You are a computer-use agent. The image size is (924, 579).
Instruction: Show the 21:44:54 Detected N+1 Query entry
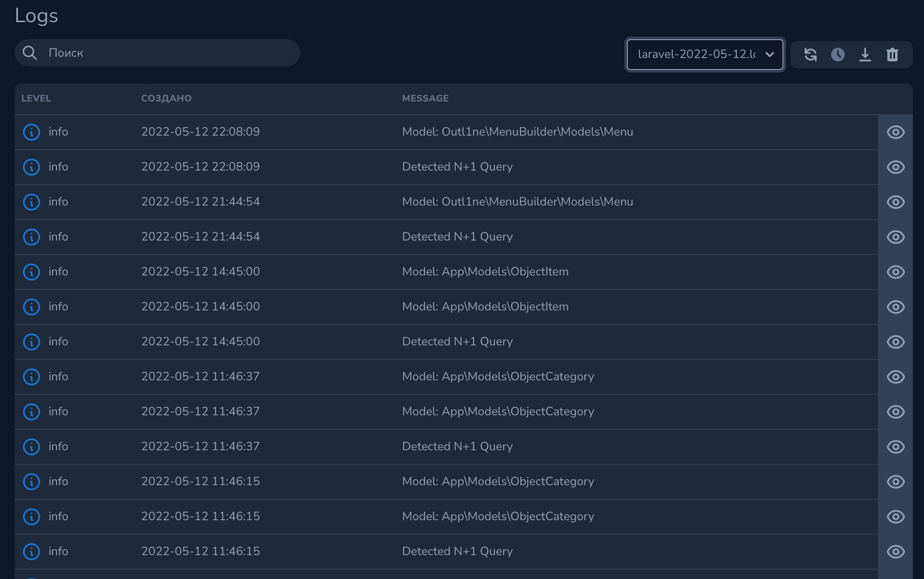tap(895, 237)
